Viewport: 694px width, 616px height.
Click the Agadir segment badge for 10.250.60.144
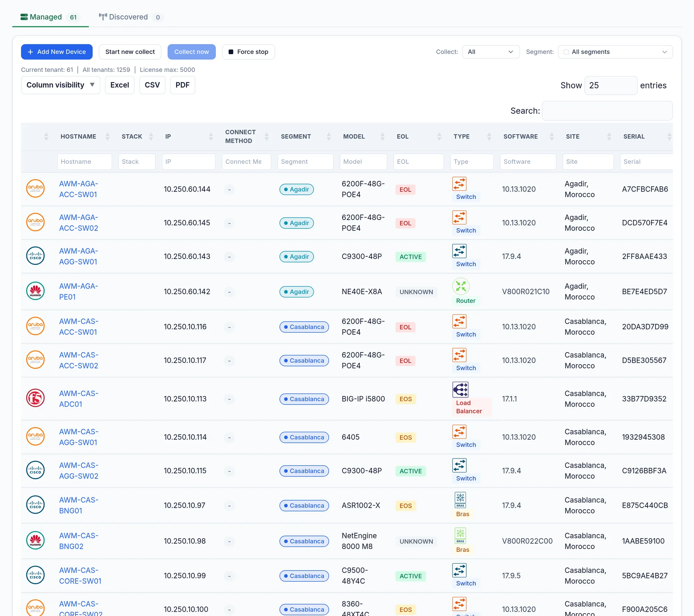[297, 189]
